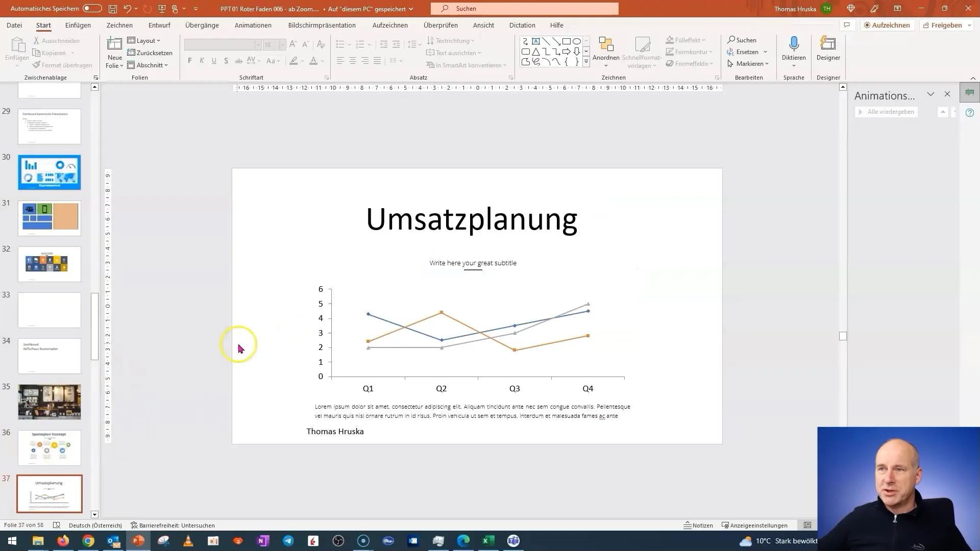Click the Underline formatting icon
Screen dimensions: 980x551
[213, 61]
